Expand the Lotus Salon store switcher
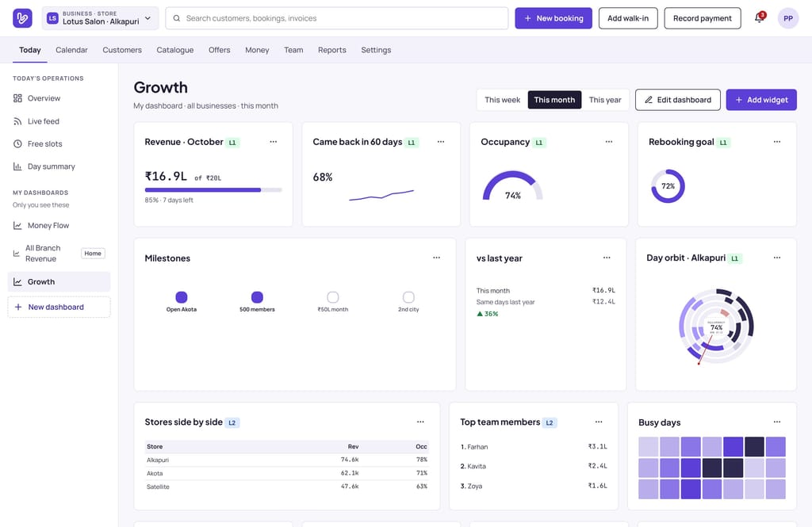This screenshot has height=527, width=812. click(101, 18)
